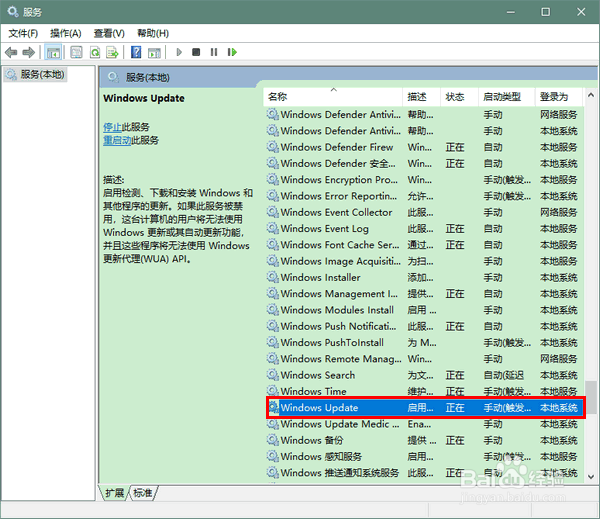This screenshot has height=519, width=600.
Task: Select the highlighted Windows Update service
Action: point(425,408)
